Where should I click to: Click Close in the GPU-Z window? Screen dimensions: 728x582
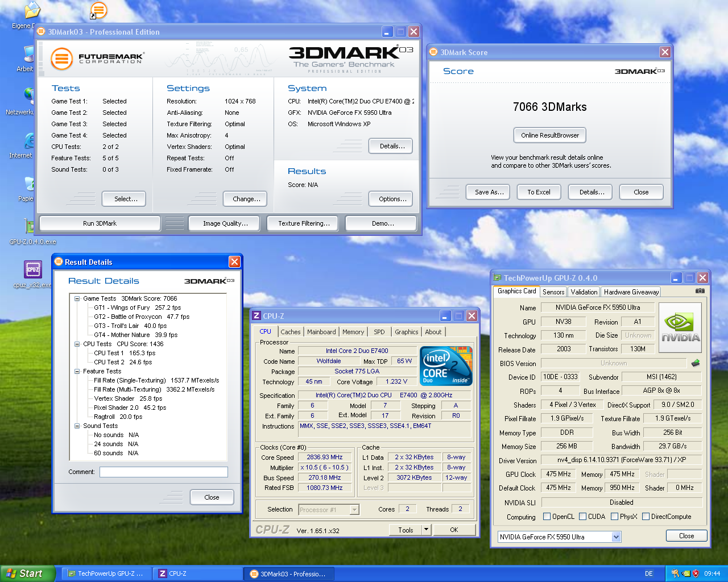(x=686, y=536)
